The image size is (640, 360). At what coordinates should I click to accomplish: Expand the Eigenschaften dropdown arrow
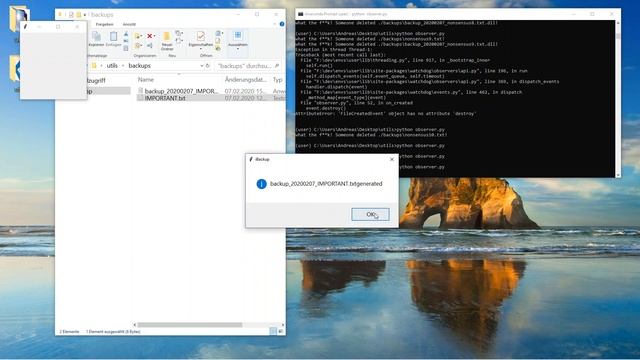coord(200,49)
